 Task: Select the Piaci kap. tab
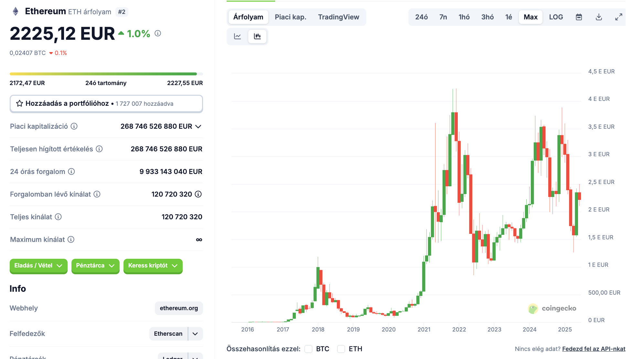pyautogui.click(x=290, y=17)
